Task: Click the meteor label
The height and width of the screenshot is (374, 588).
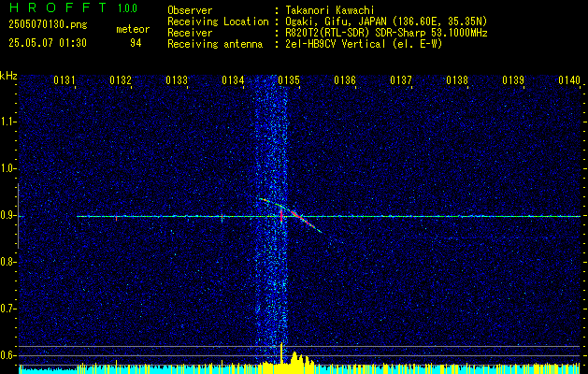Action: [133, 29]
